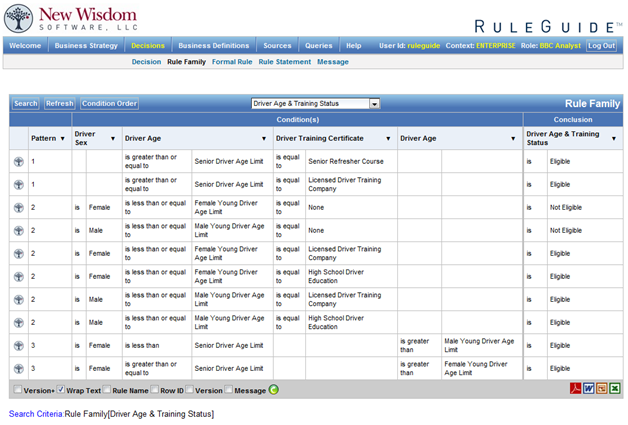
Task: Click the 'Condition(s)' header band
Action: click(x=298, y=120)
